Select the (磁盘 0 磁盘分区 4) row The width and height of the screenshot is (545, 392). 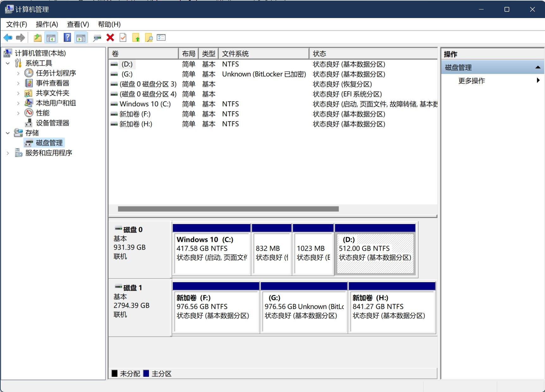[273, 94]
